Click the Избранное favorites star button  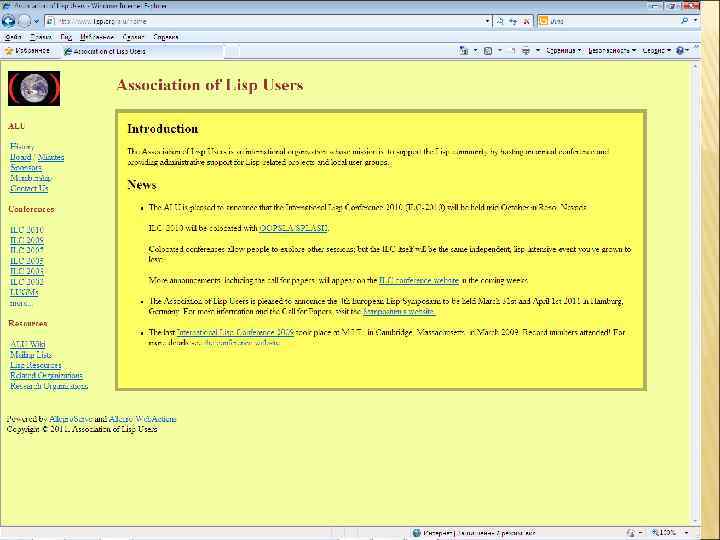tap(28, 51)
